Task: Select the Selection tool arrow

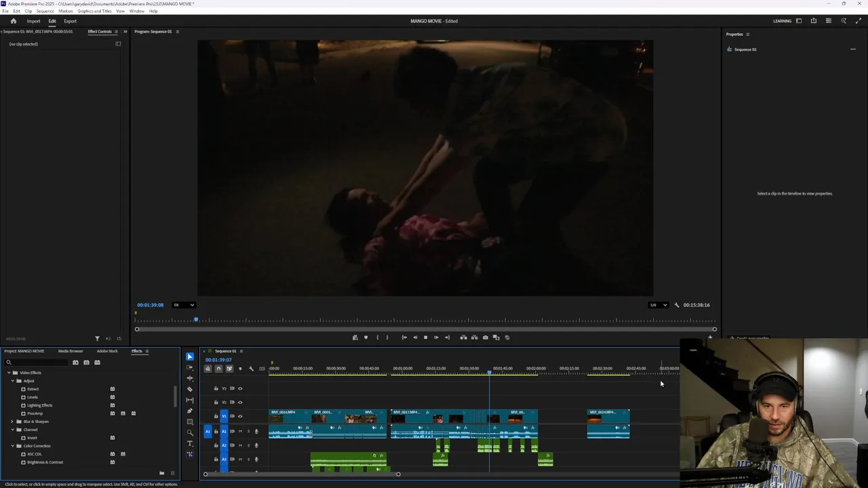Action: coord(190,357)
